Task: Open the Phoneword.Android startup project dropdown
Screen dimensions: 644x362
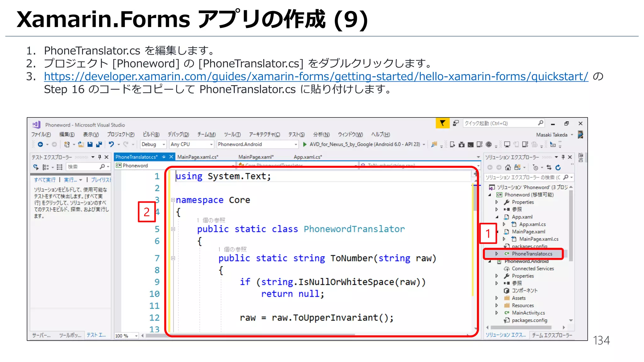Action: pos(258,144)
